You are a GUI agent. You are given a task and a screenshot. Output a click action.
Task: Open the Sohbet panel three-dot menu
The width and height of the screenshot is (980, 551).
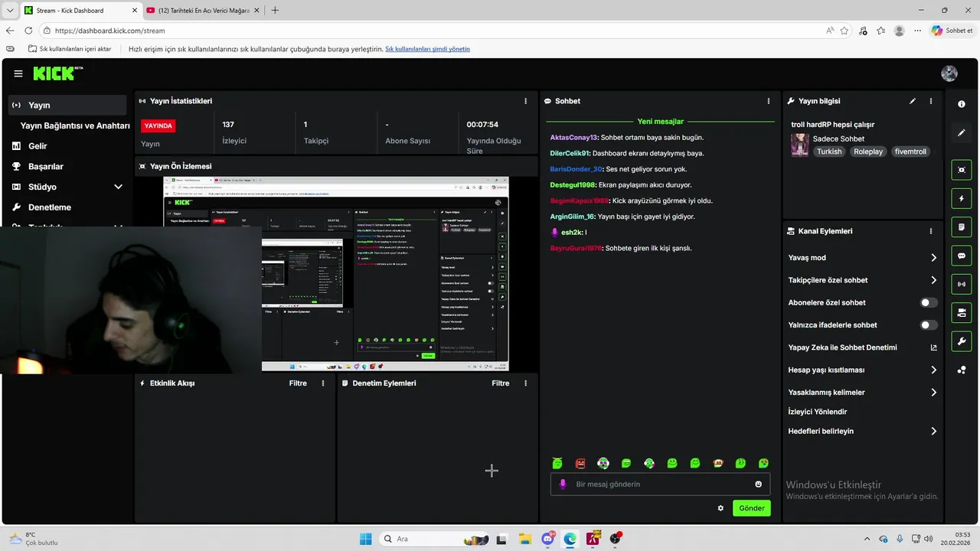point(769,101)
